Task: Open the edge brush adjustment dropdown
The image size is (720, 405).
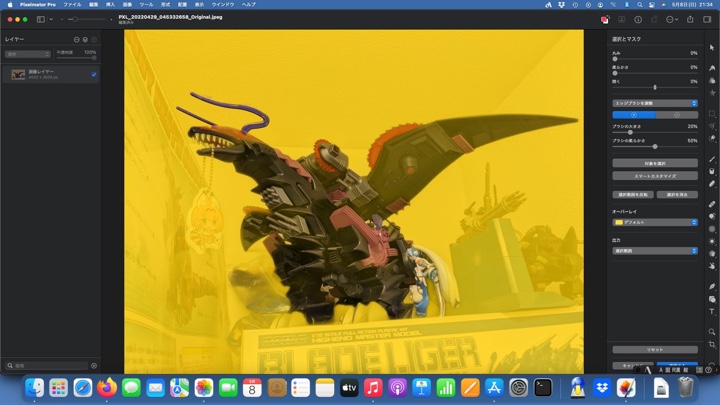Action: (655, 103)
